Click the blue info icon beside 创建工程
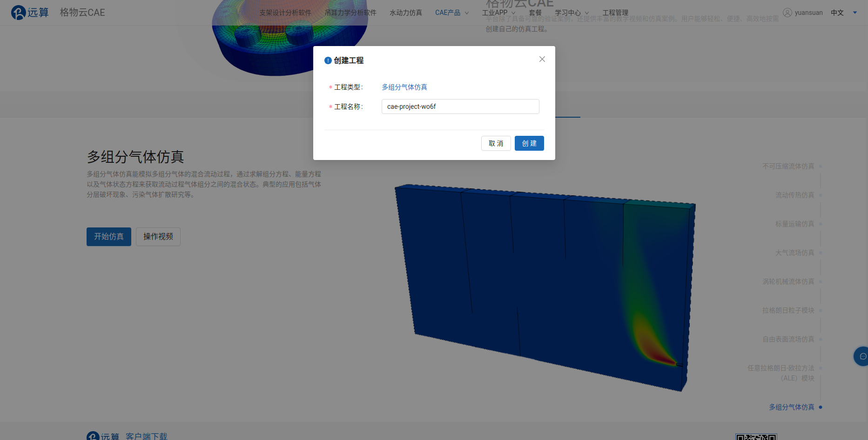The height and width of the screenshot is (440, 868). tap(328, 60)
